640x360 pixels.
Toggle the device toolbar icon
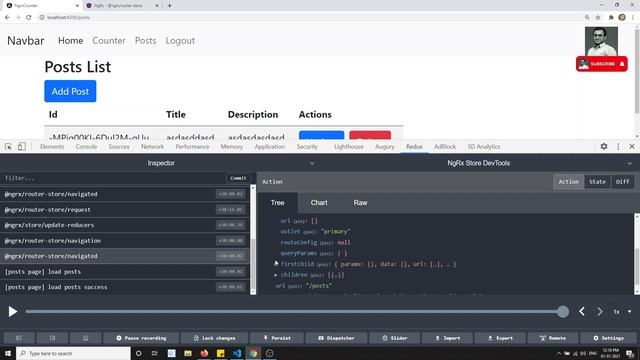(x=22, y=147)
